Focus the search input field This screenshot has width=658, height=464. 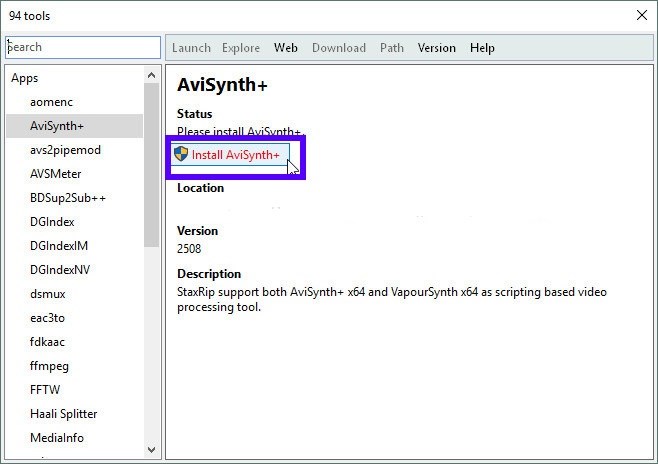[x=83, y=47]
